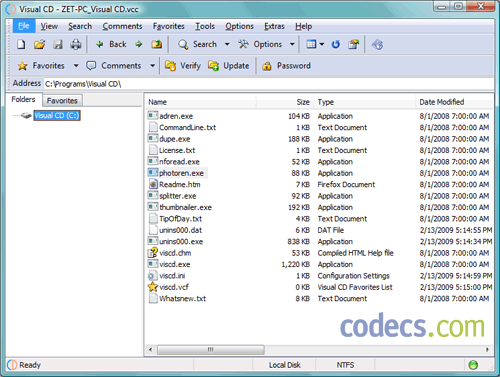Screen dimensions: 500x377
Task: Go Back using the green arrow button
Action: point(111,44)
